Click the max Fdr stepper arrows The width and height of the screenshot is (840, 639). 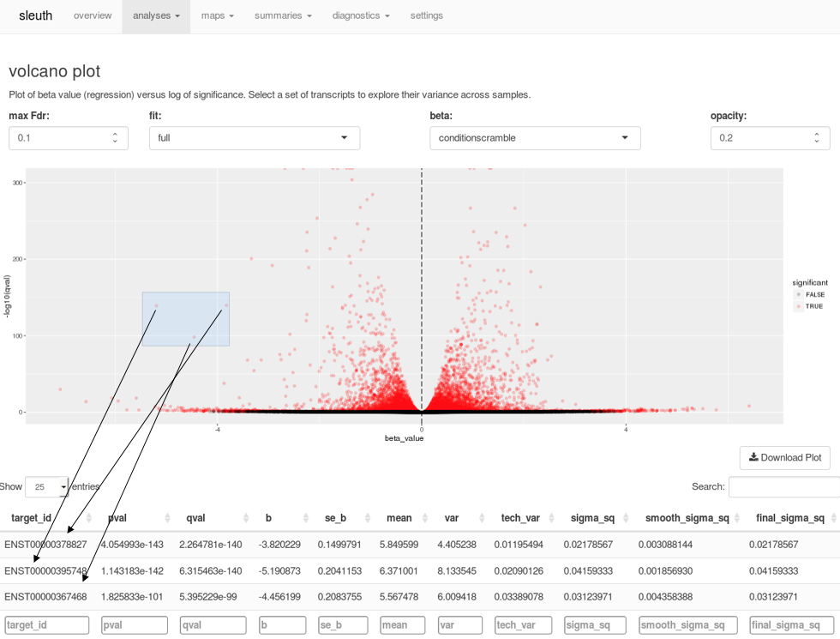click(x=115, y=138)
